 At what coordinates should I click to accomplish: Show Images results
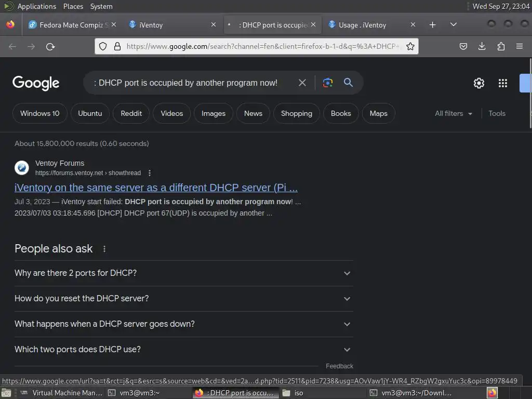pos(214,113)
